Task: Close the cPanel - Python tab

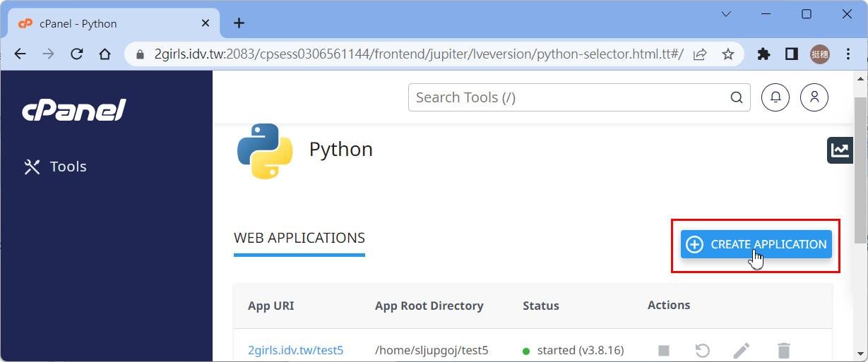Action: (206, 23)
